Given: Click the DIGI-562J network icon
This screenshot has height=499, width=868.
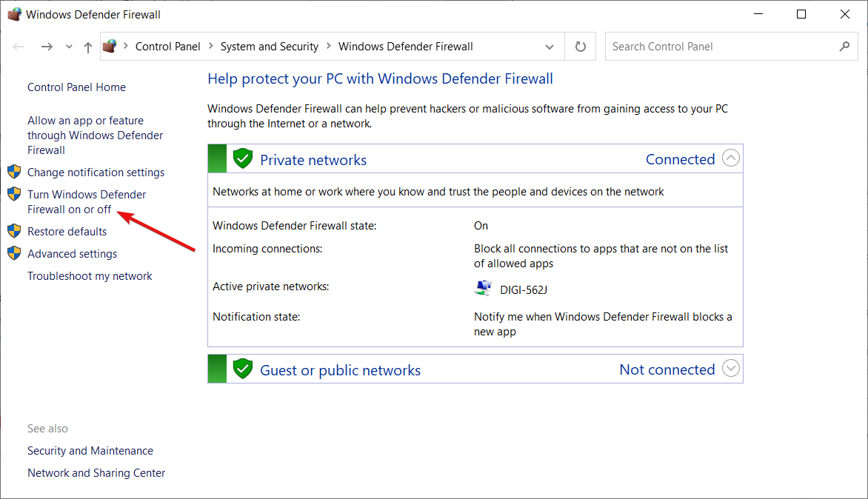Looking at the screenshot, I should tap(484, 288).
